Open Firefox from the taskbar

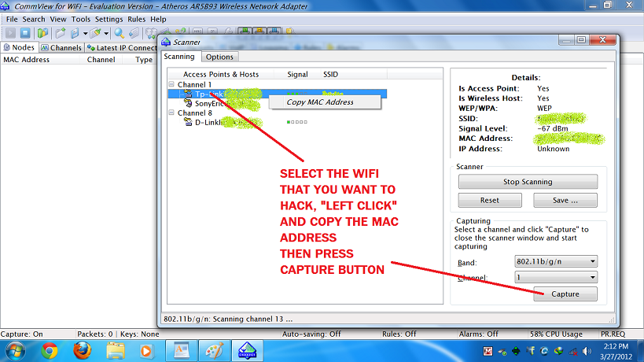[x=82, y=351]
